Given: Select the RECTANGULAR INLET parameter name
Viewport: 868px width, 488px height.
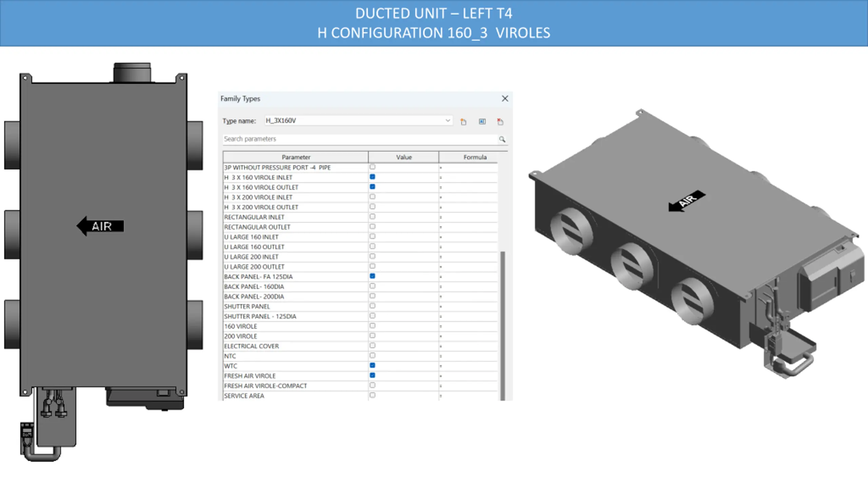Looking at the screenshot, I should click(x=254, y=217).
